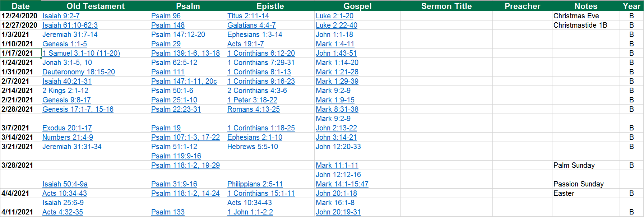Open Psalm 119:9-16 link
Image resolution: width=644 pixels, height=217 pixels.
(x=176, y=156)
